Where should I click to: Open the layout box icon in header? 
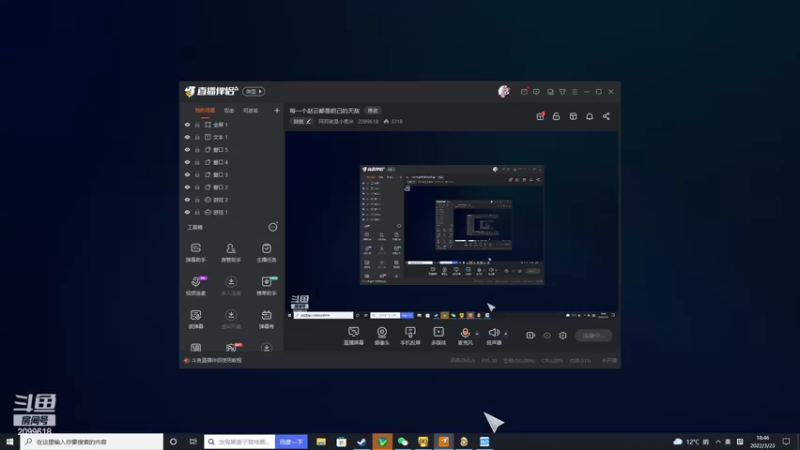point(573,116)
